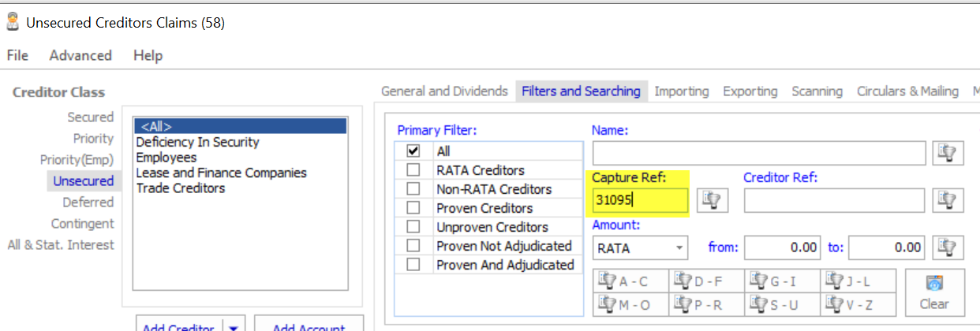Screen dimensions: 980x331
Task: Click the search icon beside Capture Ref
Action: pos(713,201)
